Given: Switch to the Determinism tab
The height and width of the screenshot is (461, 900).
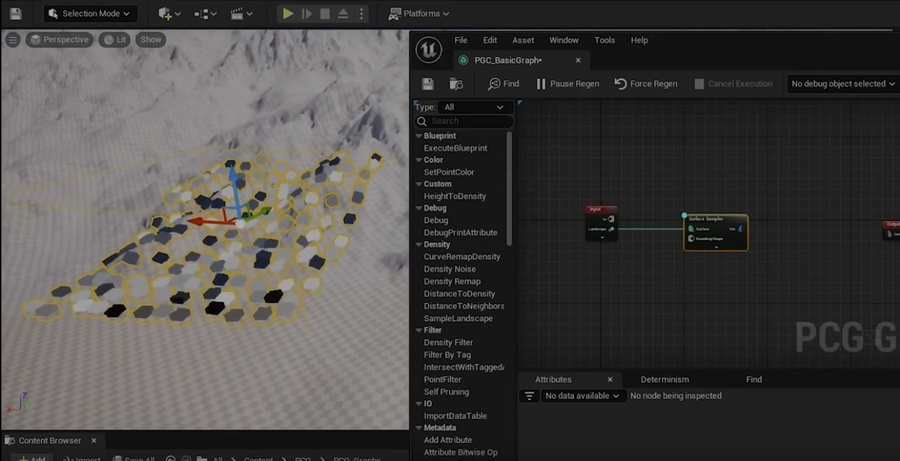Looking at the screenshot, I should click(664, 379).
